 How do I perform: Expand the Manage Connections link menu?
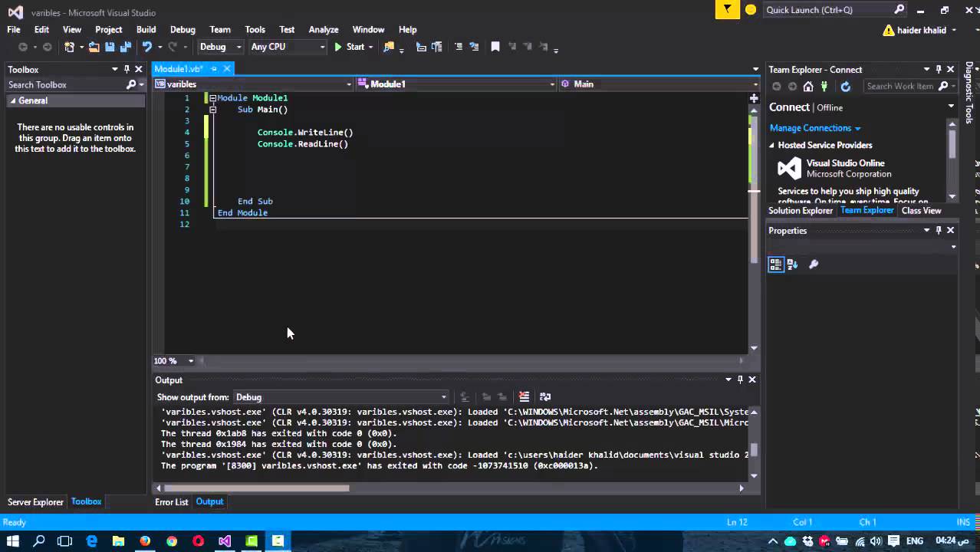coord(815,128)
